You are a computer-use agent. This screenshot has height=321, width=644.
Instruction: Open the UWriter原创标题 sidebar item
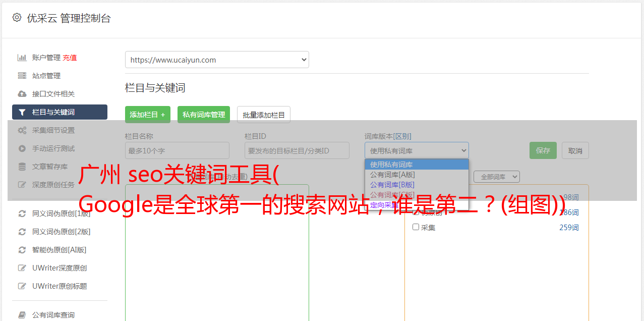click(60, 286)
